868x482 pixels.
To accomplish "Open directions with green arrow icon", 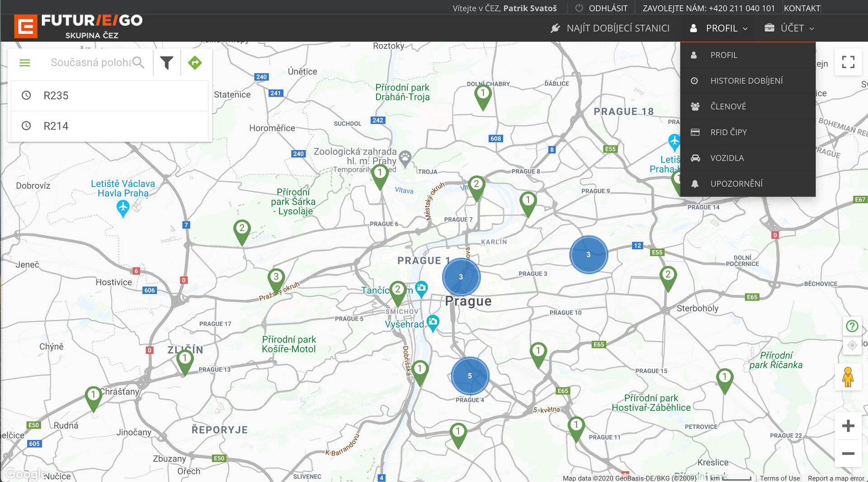I will coord(195,63).
